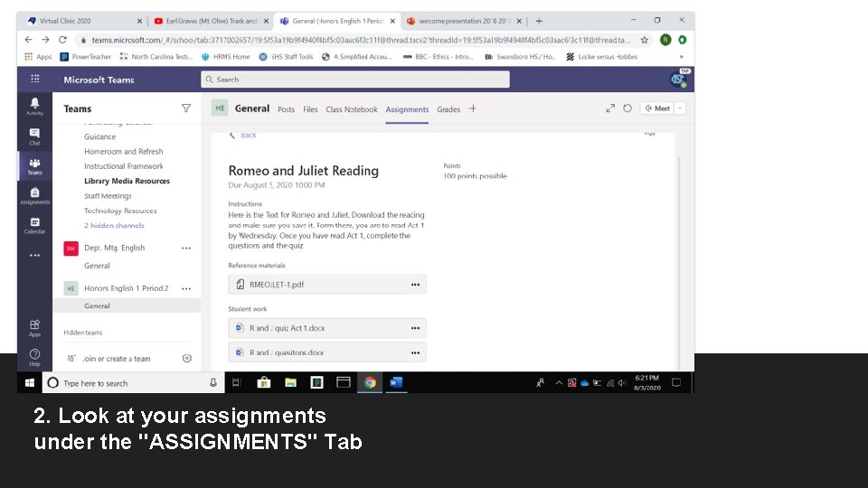The width and height of the screenshot is (868, 488).
Task: Open PowerTeacher bookmark
Action: click(86, 56)
